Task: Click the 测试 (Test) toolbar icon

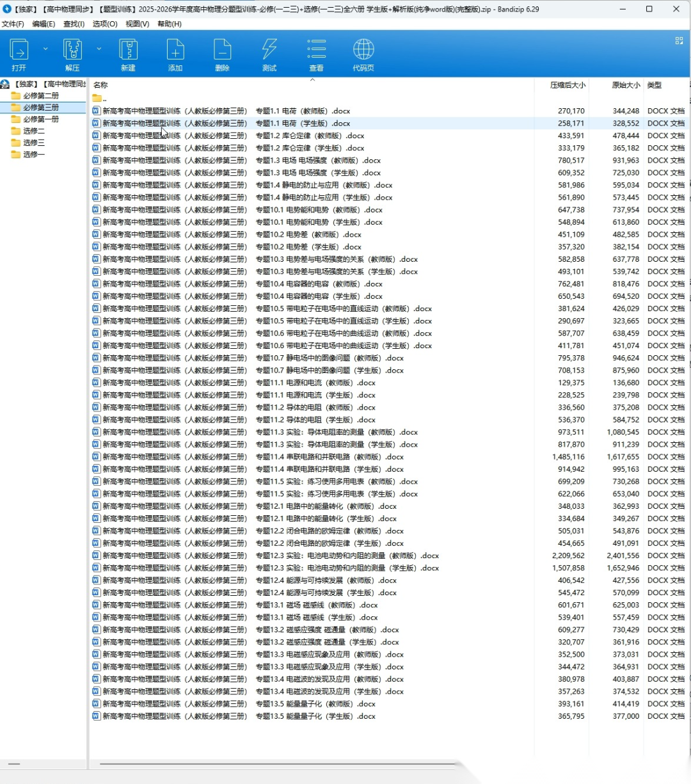Action: tap(269, 50)
